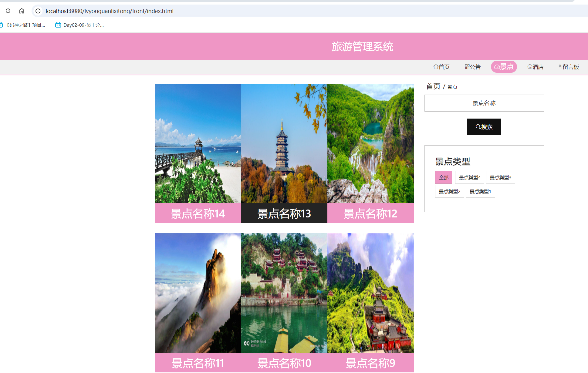The height and width of the screenshot is (373, 588).
Task: Click 首页 in the breadcrumb
Action: coord(433,86)
